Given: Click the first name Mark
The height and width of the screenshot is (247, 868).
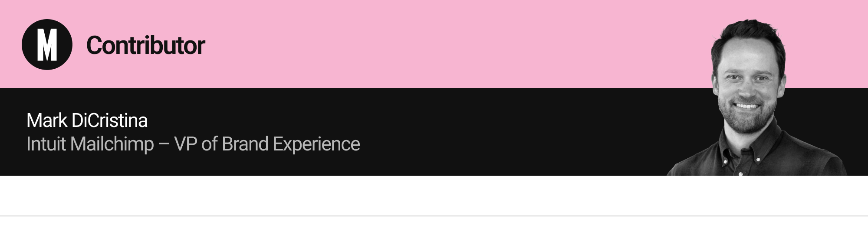Looking at the screenshot, I should 47,120.
